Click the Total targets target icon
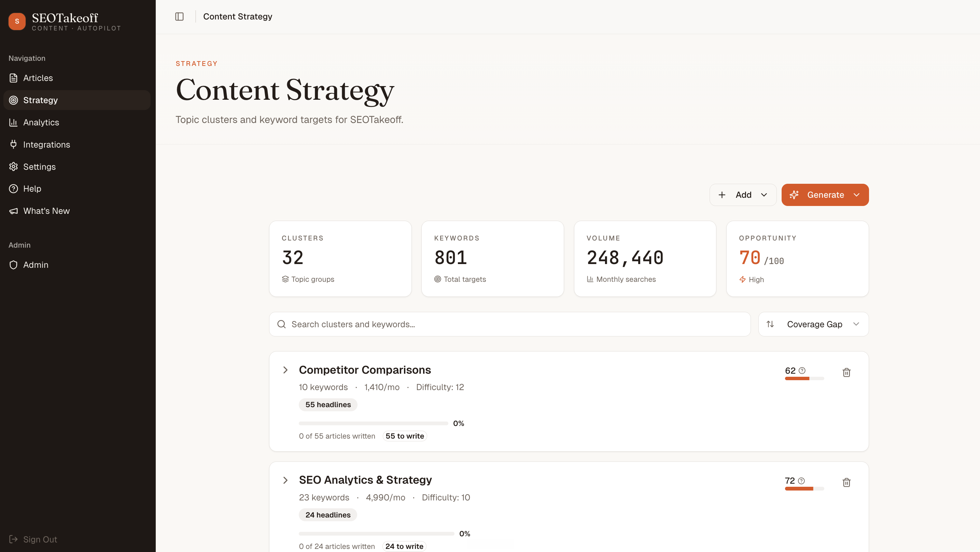Screen dimensions: 980x552 click(x=437, y=279)
